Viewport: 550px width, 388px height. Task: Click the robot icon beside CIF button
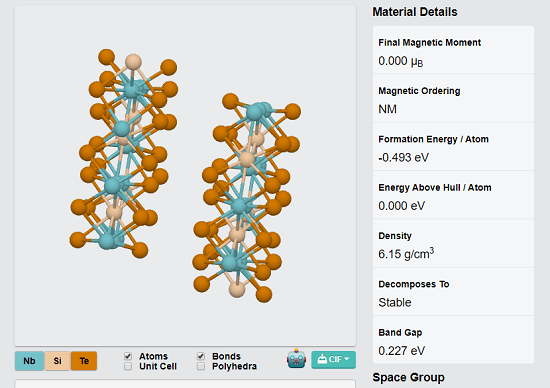[296, 359]
